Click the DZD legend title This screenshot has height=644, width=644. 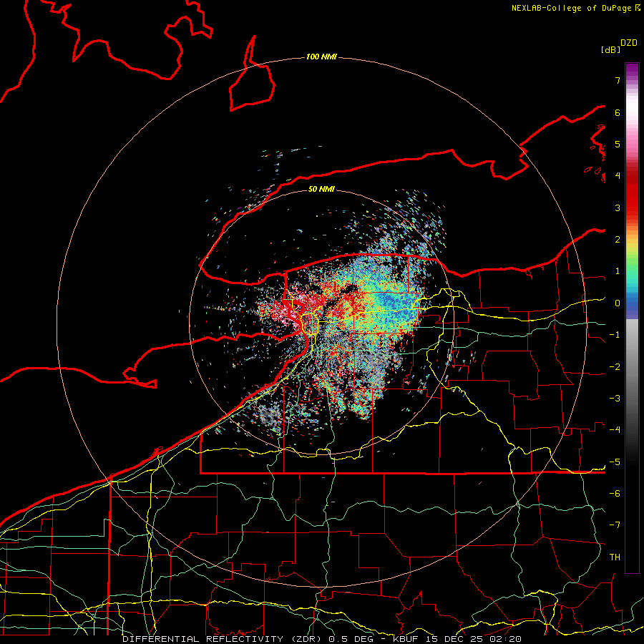point(629,43)
